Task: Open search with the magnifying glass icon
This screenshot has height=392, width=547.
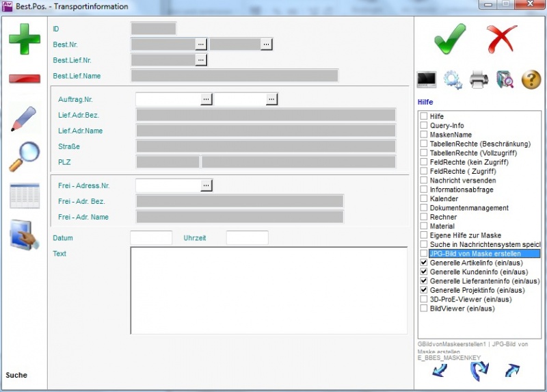Action: (24, 157)
